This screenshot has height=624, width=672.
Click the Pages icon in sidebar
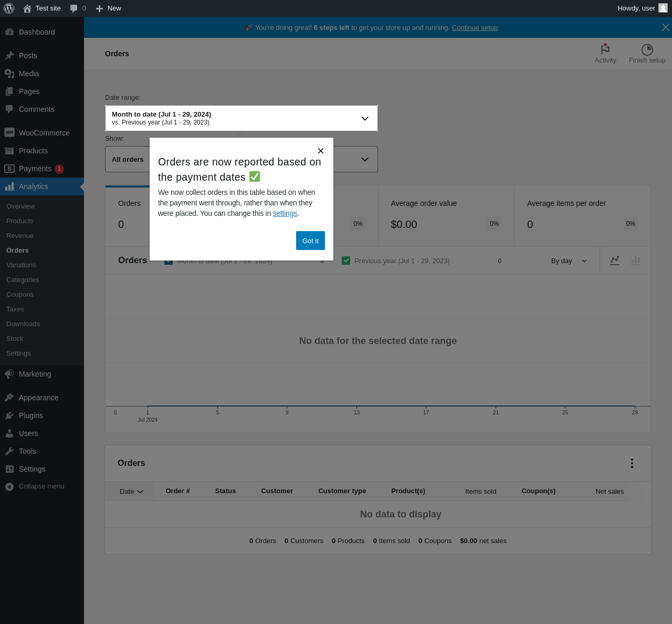pyautogui.click(x=9, y=91)
